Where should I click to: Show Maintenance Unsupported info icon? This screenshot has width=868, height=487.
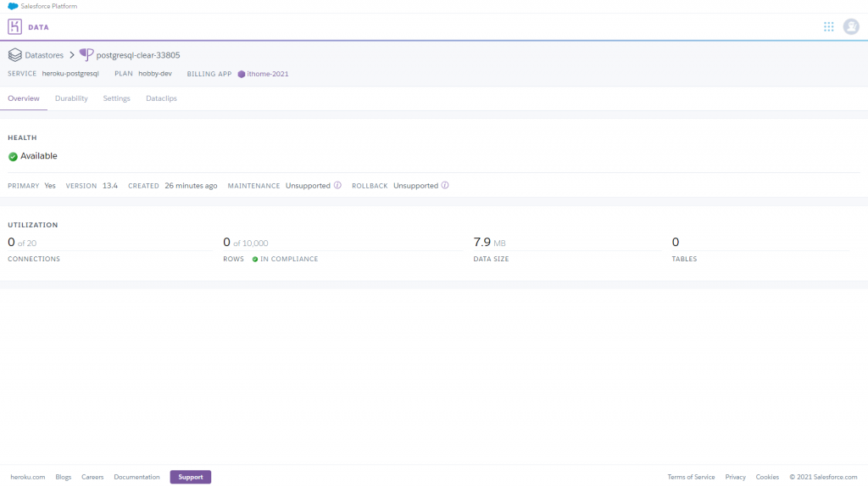(x=337, y=186)
